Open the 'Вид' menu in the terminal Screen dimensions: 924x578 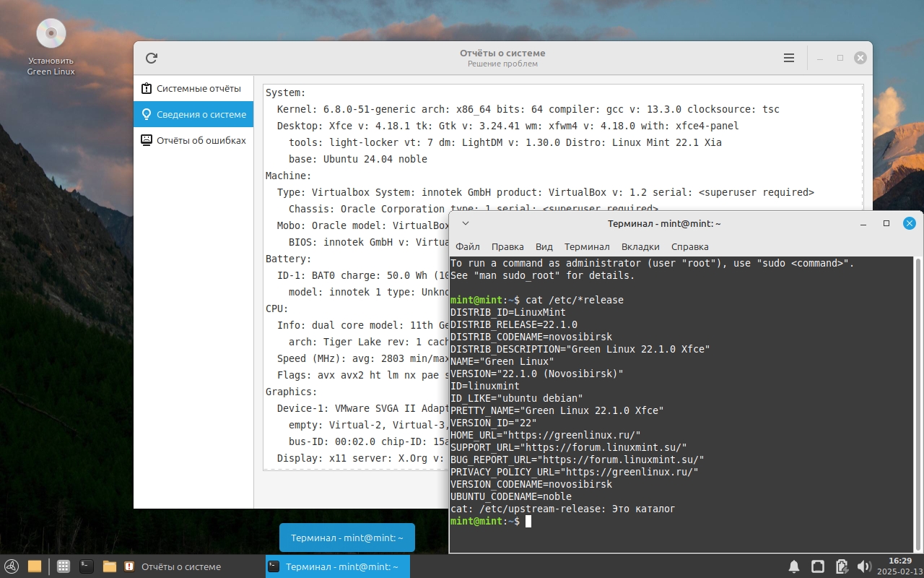click(544, 246)
